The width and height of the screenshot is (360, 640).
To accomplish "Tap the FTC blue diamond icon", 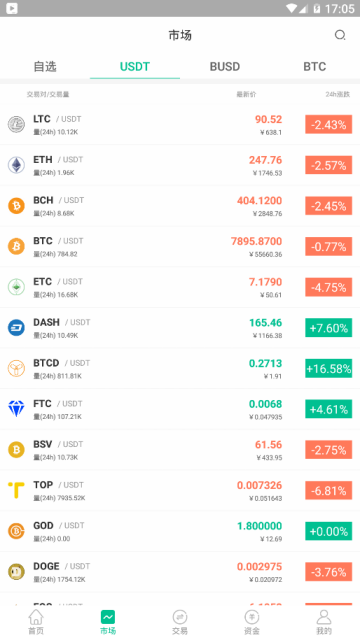I will coord(16,409).
